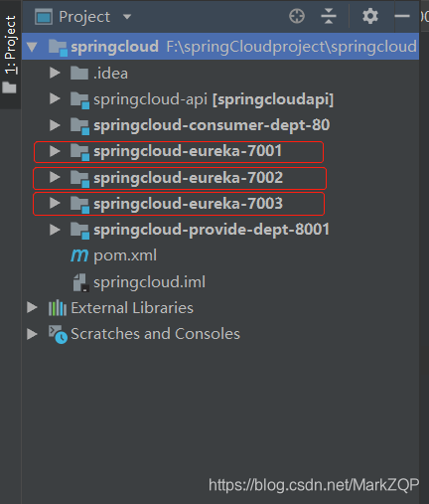Click springcloud-provide-dept-8001 module folder icon
This screenshot has width=429, height=504.
[x=79, y=231]
